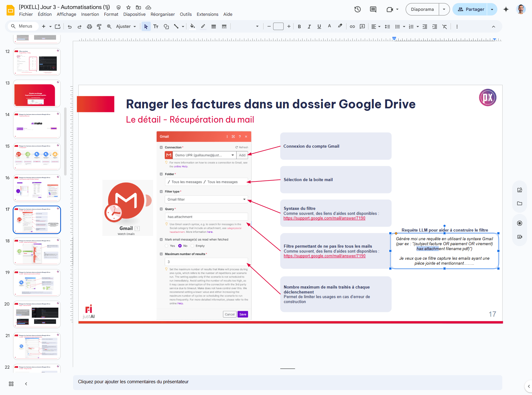
Task: Decrease the indent
Action: 425,27
